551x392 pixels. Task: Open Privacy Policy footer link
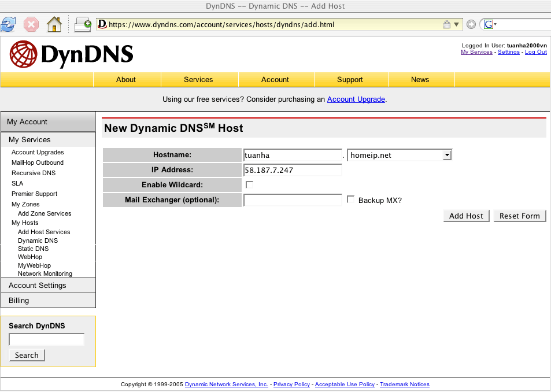pyautogui.click(x=291, y=384)
